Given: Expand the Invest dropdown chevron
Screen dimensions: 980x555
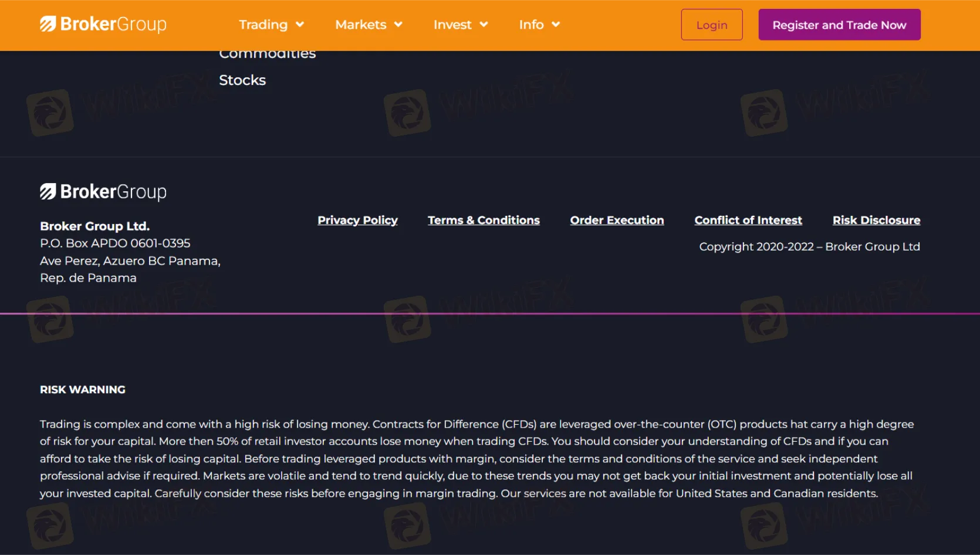Looking at the screenshot, I should [x=484, y=25].
